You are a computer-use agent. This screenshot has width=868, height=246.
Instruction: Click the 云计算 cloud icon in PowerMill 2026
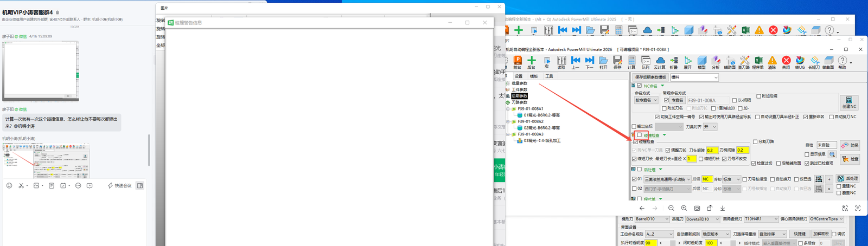coord(660,62)
